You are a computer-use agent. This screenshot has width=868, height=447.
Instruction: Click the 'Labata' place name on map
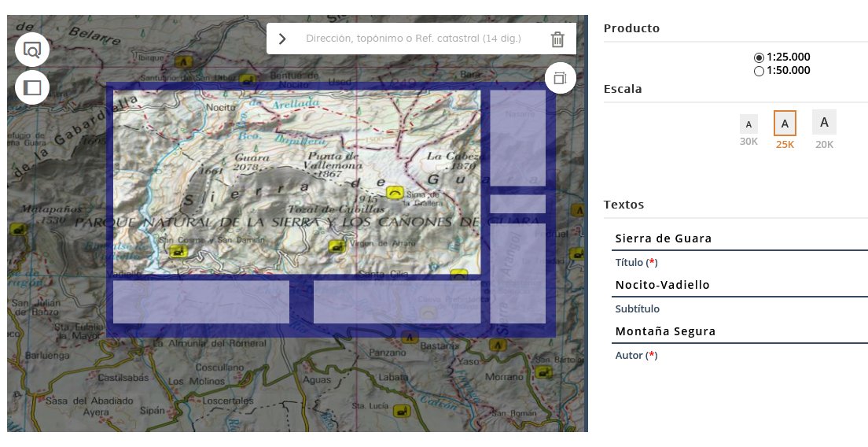click(x=393, y=377)
